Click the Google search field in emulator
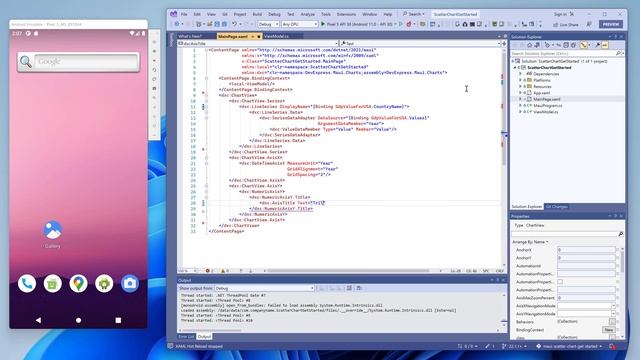This screenshot has height=360, width=640. 86,62
